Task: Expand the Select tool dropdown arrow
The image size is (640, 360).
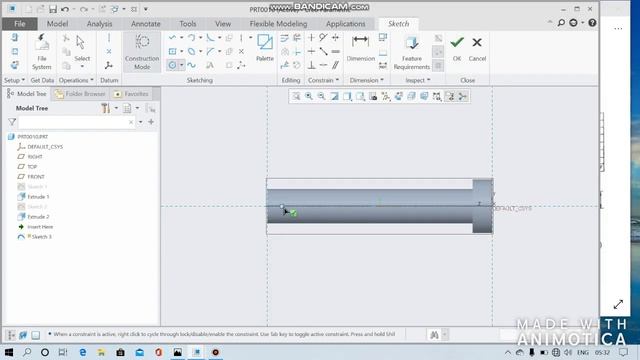Action: pyautogui.click(x=82, y=67)
